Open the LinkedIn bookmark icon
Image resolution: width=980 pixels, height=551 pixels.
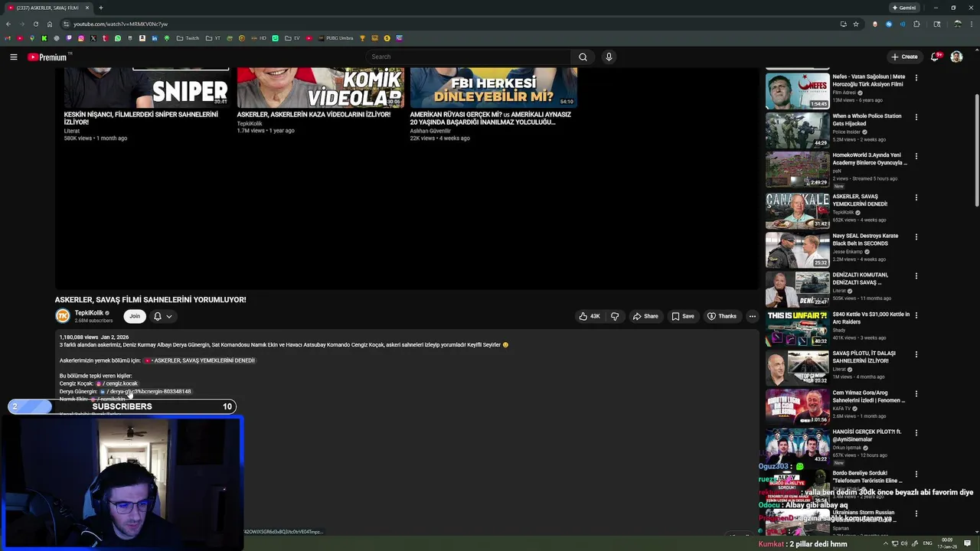(155, 38)
